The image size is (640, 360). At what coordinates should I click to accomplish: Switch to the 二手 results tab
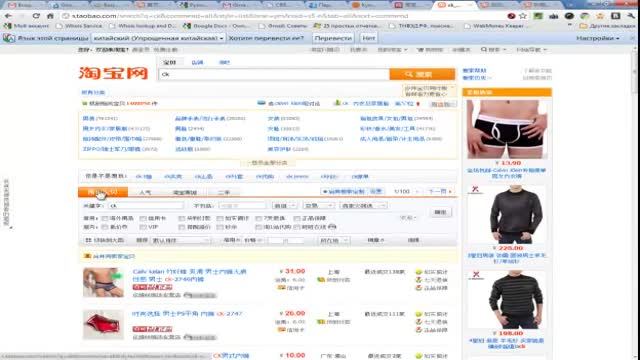point(224,192)
